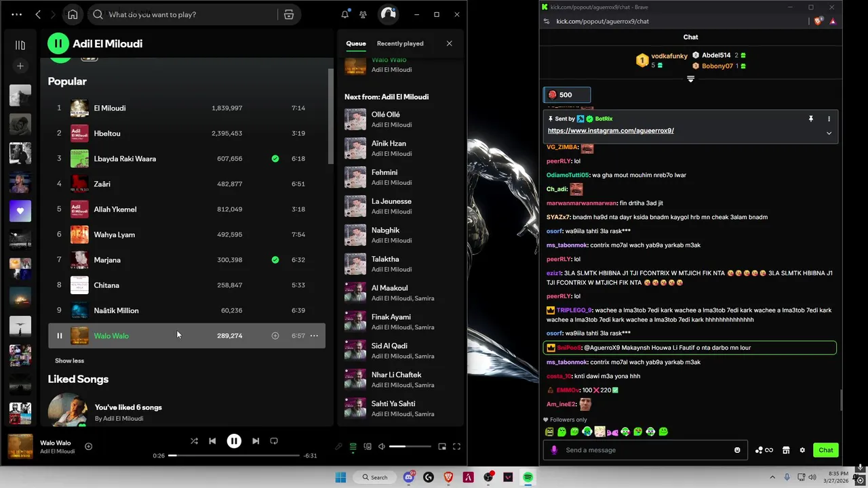The image size is (868, 488).
Task: Select Allah Ykemel track
Action: [x=186, y=209]
